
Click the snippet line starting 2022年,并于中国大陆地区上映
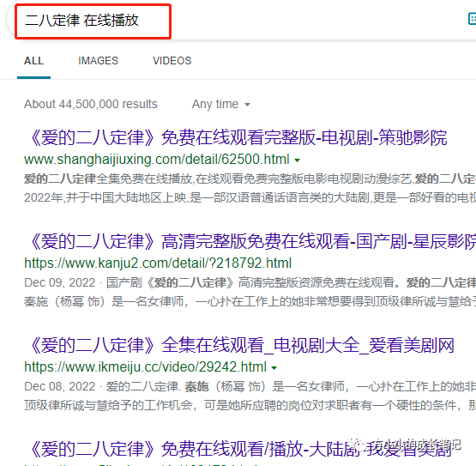pos(250,198)
